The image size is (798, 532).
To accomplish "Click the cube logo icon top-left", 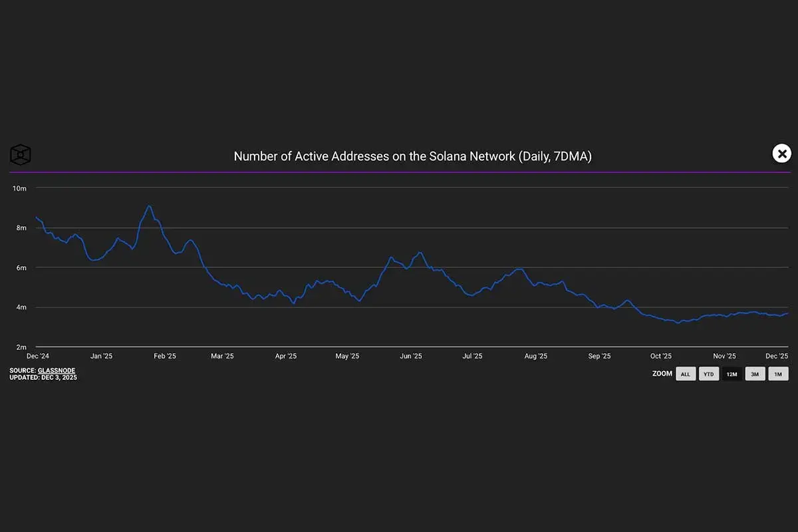I will pos(19,154).
